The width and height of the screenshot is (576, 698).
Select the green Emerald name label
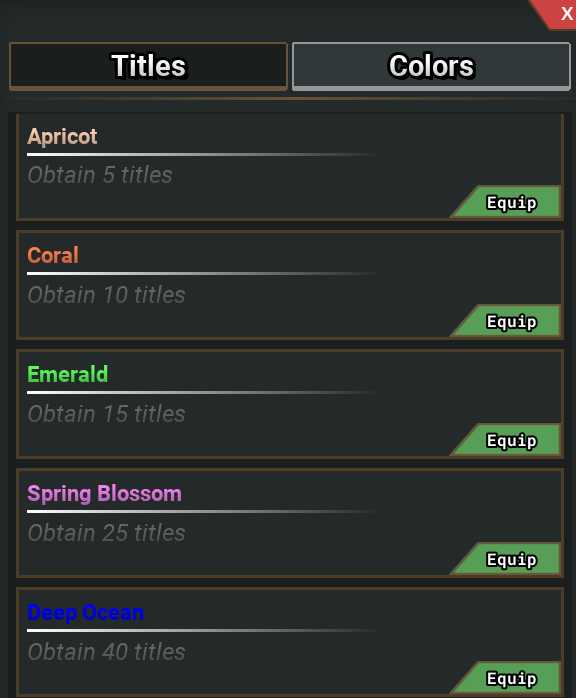pos(68,374)
